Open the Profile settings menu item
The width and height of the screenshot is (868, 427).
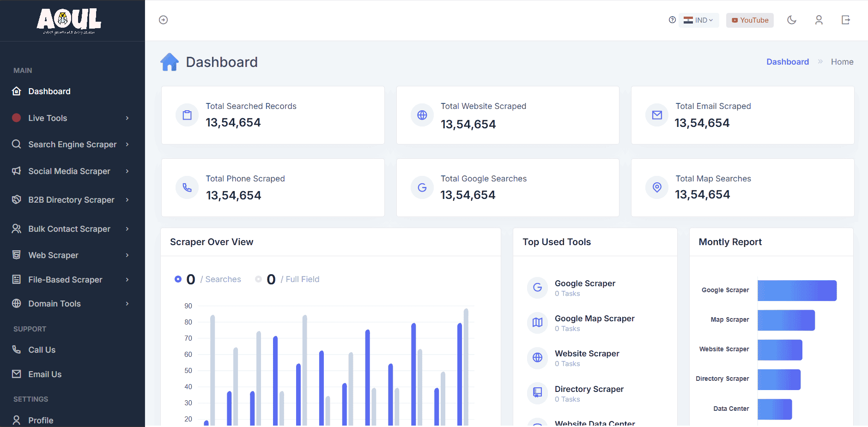pos(41,420)
